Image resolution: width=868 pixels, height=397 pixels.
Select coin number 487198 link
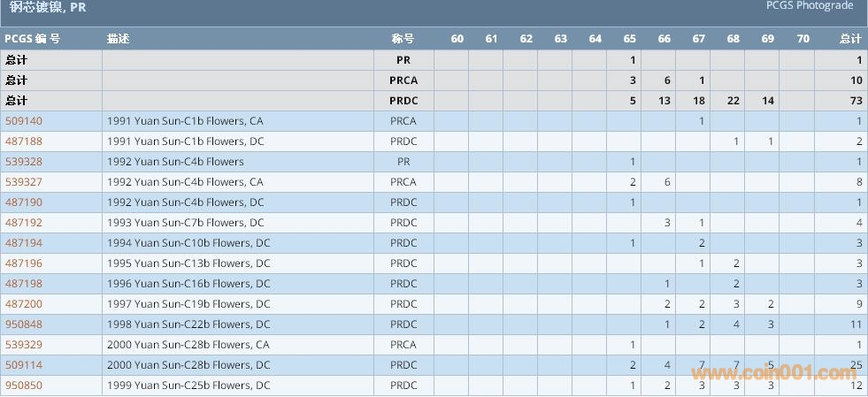pyautogui.click(x=24, y=284)
